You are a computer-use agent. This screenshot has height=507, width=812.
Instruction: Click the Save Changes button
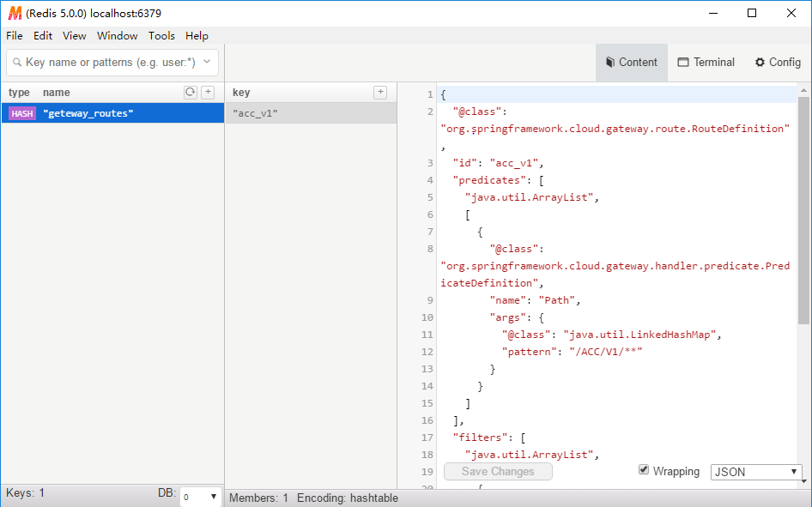[x=498, y=471]
